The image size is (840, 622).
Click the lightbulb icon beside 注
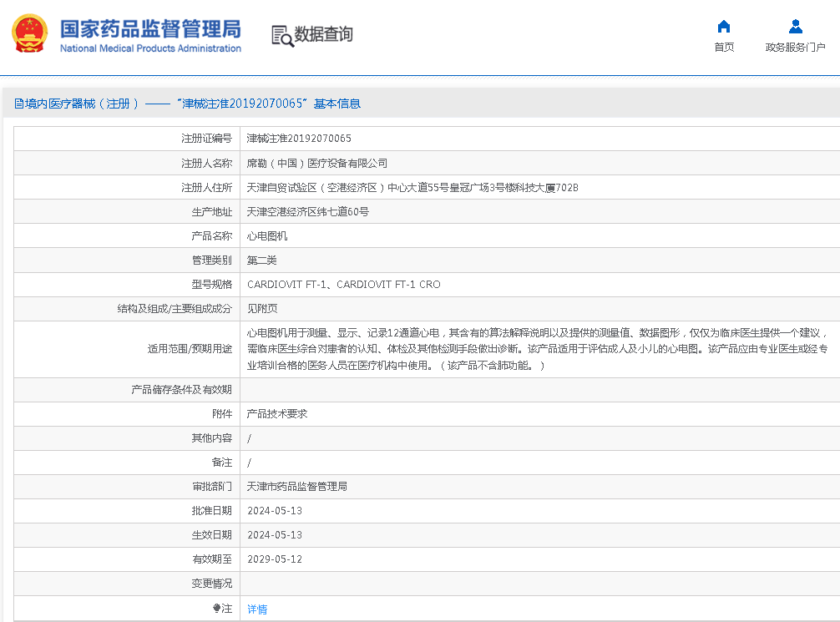(x=217, y=609)
